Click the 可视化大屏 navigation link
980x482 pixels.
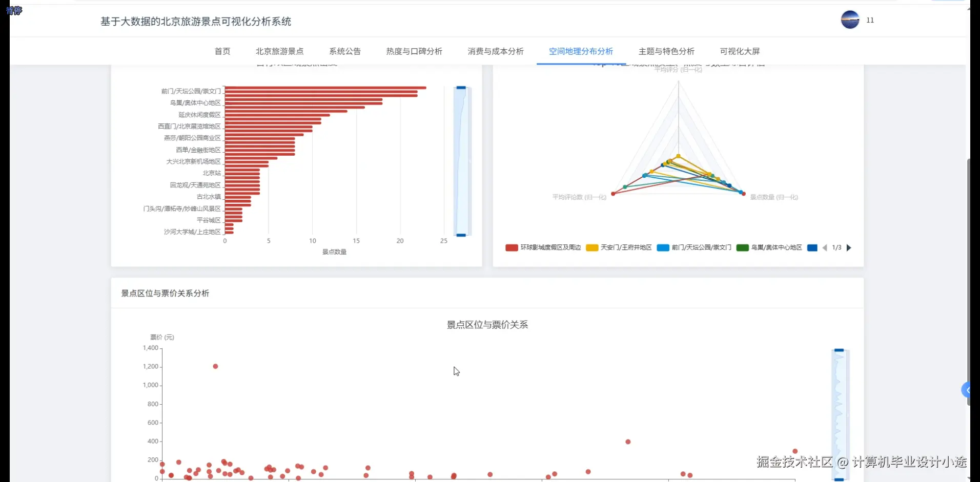point(740,51)
